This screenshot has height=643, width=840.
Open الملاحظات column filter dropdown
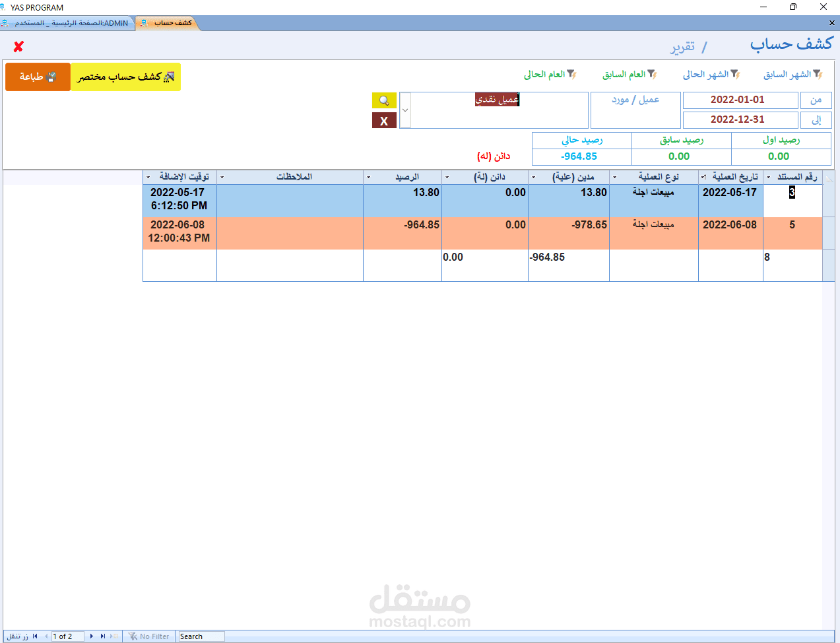coord(222,177)
